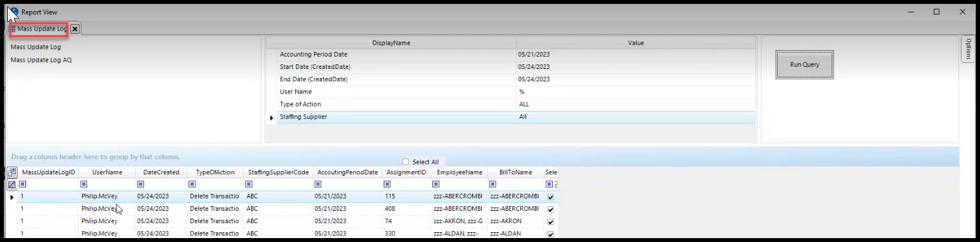Click EmployeeName cell zzz-AKRON, zzz-G
Viewport: 980px width, 242px height.
pos(460,221)
